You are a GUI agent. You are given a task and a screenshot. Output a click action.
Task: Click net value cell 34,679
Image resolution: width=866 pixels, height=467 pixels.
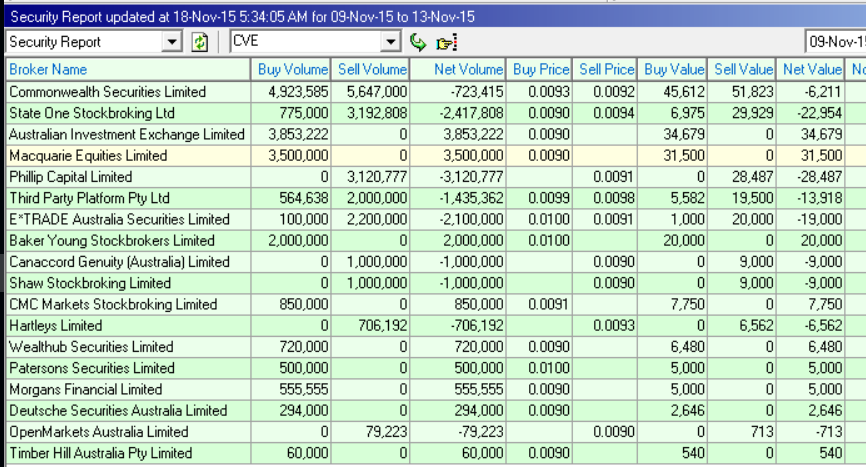(x=810, y=134)
